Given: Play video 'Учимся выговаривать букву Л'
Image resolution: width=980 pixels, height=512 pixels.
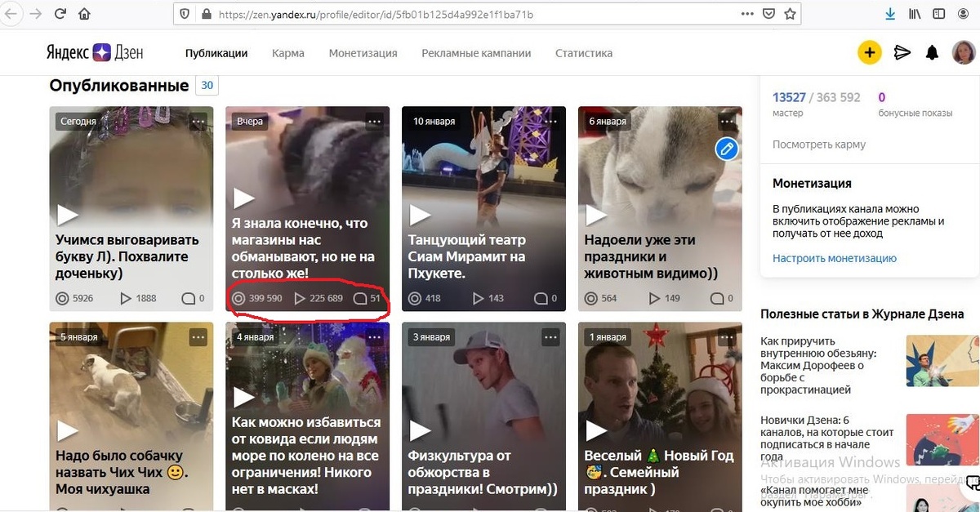Looking at the screenshot, I should [67, 215].
